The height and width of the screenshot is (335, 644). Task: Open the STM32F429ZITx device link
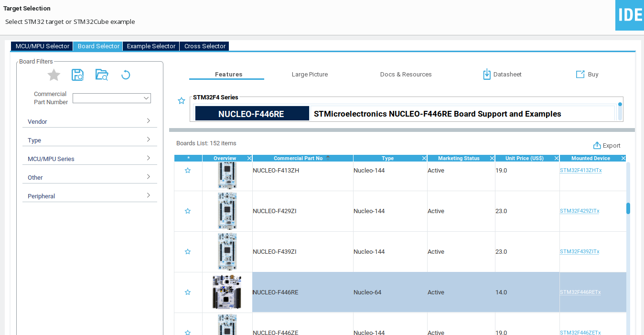click(580, 211)
